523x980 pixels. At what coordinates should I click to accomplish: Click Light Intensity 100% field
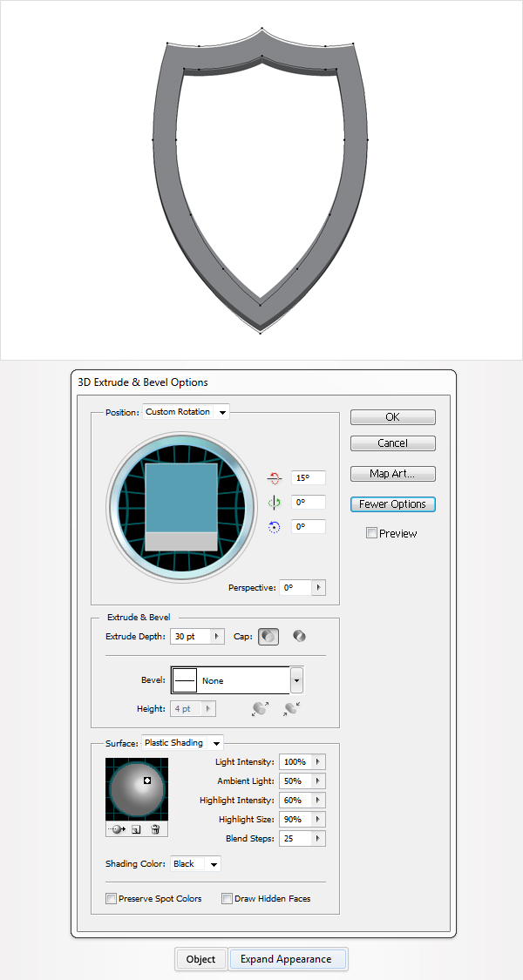pyautogui.click(x=295, y=762)
